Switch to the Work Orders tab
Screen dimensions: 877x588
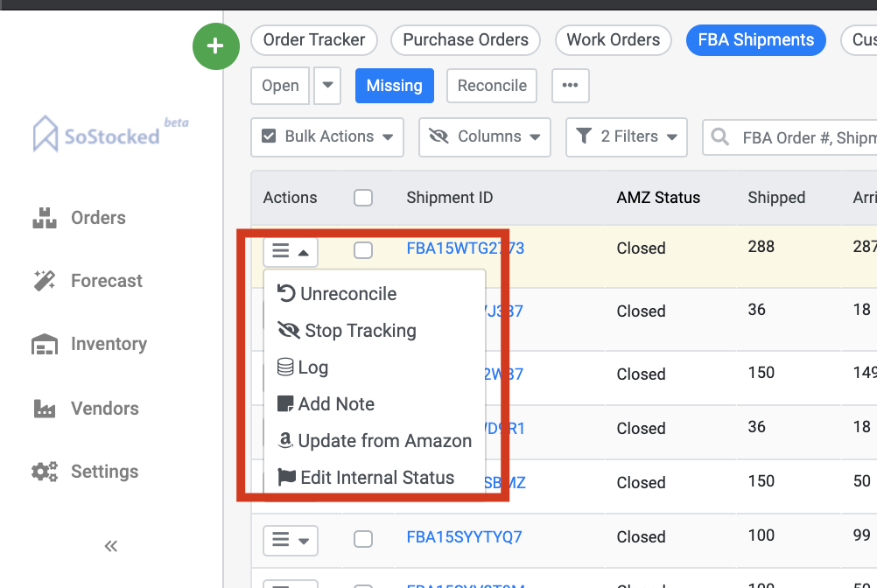[x=613, y=40]
